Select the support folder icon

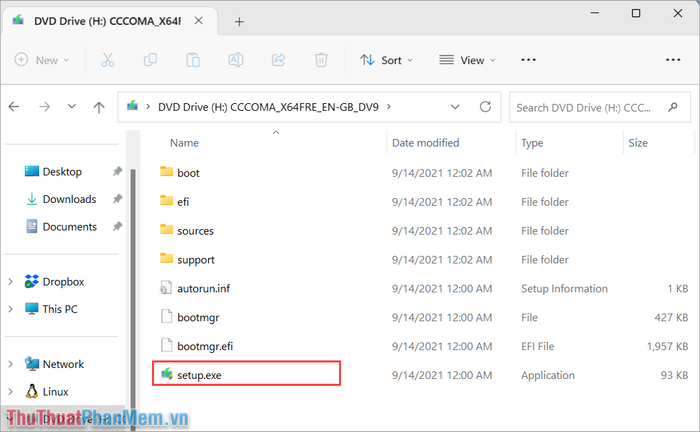tap(167, 259)
